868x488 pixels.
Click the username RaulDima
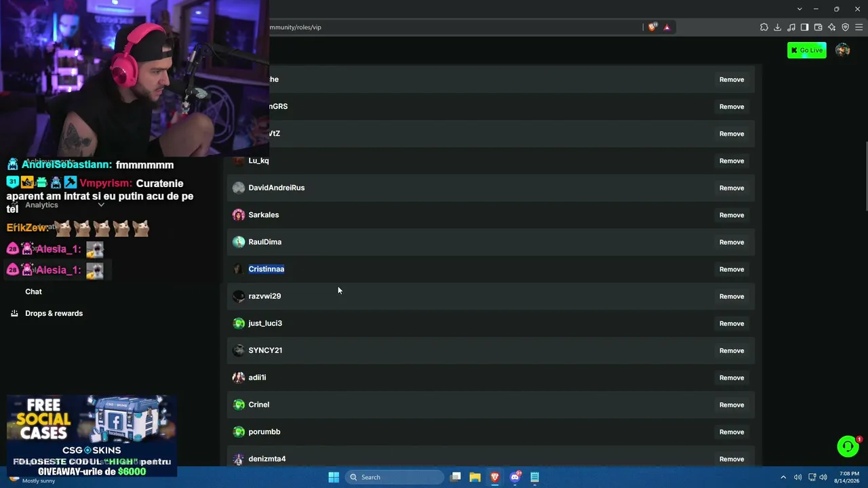click(265, 242)
